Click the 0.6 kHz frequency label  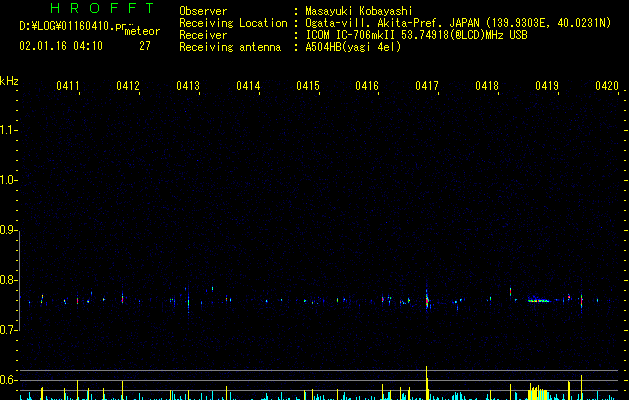click(x=8, y=380)
